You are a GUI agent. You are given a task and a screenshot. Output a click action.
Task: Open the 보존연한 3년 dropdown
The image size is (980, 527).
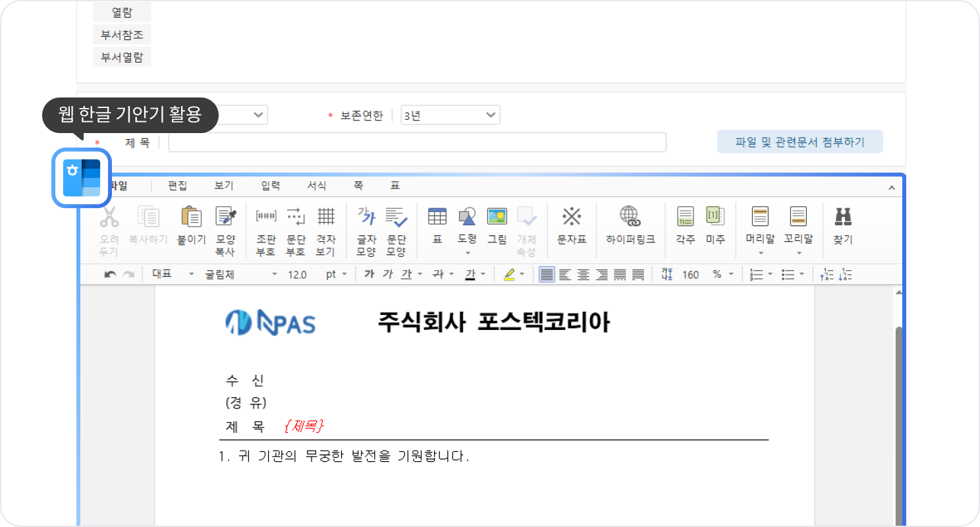click(450, 115)
